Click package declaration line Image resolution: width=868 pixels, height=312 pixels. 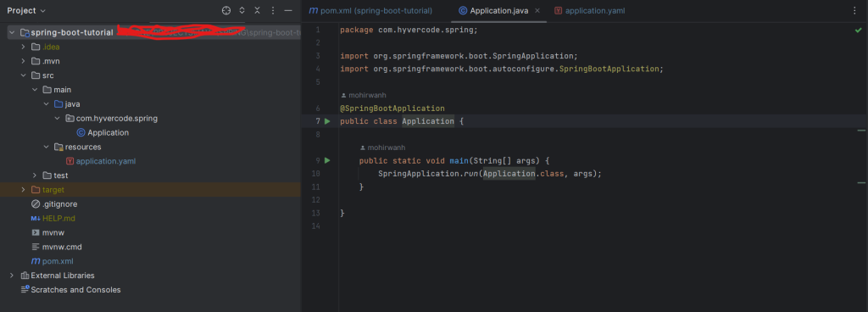[x=409, y=30]
